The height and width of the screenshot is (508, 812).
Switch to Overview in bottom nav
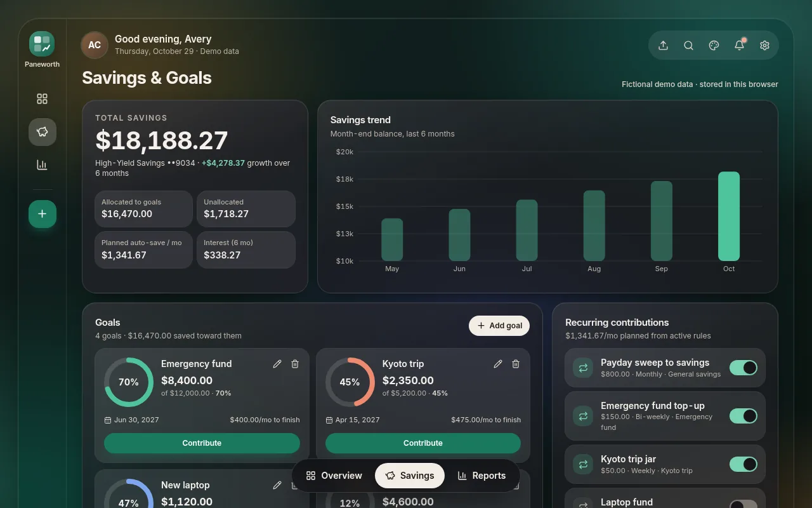334,476
